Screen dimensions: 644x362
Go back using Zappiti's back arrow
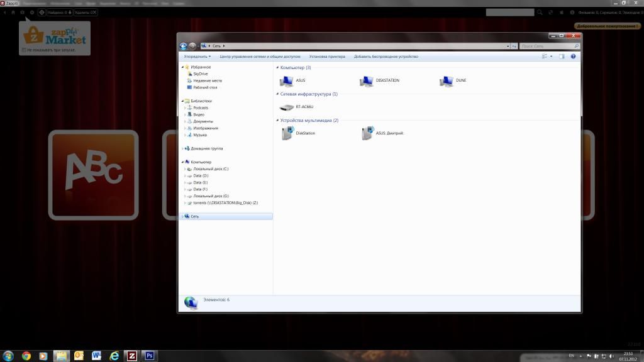pos(5,13)
